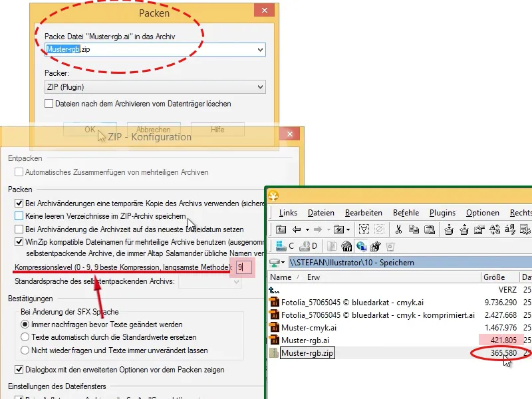Viewport: 532px width, 399px height.
Task: Switch to drive C in drive bar
Action: pos(285,246)
